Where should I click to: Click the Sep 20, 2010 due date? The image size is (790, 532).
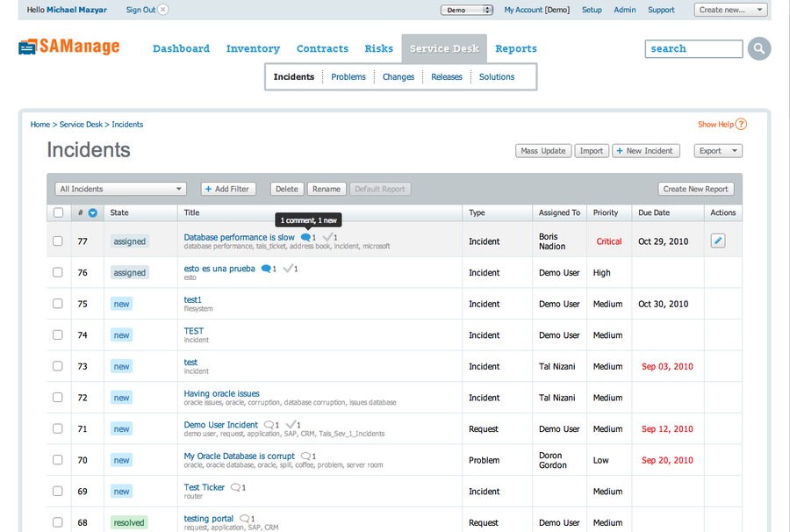[x=667, y=460]
